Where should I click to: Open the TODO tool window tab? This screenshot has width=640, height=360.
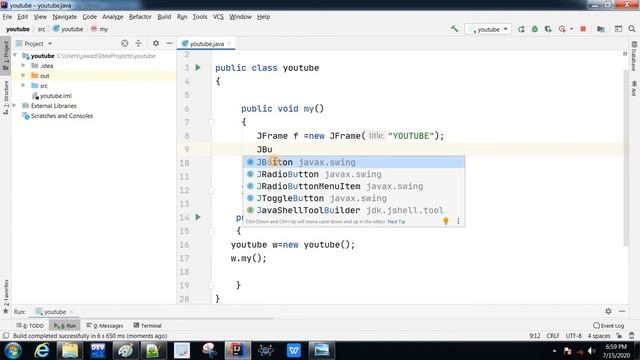(x=30, y=325)
